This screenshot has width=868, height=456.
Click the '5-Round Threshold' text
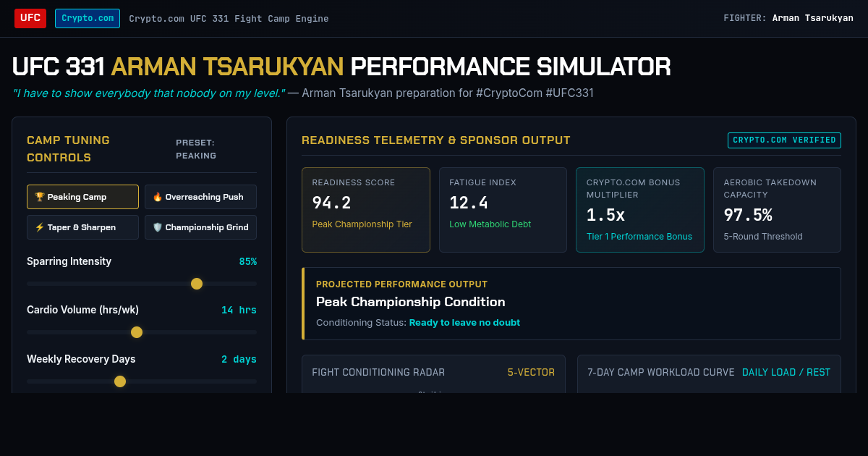(763, 237)
